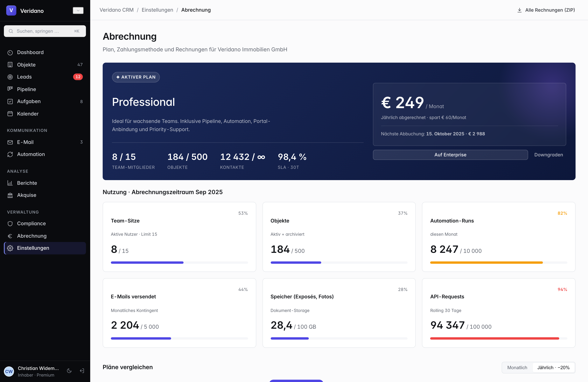Open Pipeline via its board icon
The width and height of the screenshot is (588, 382).
(x=10, y=89)
